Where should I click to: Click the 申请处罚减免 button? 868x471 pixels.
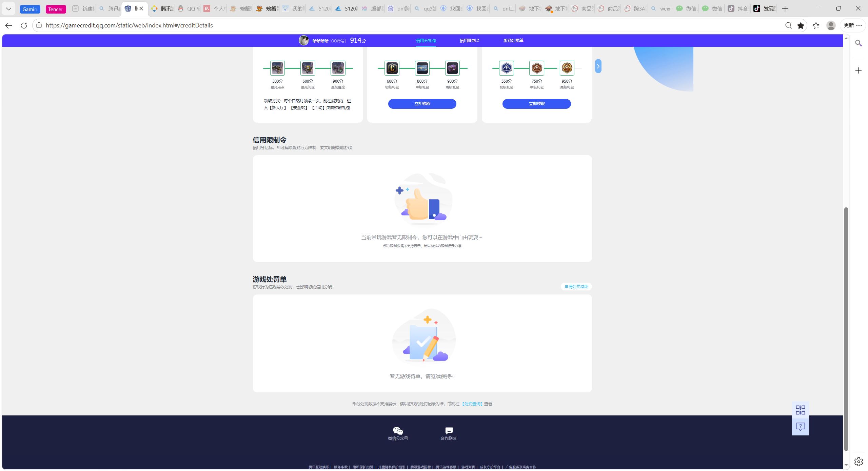576,287
